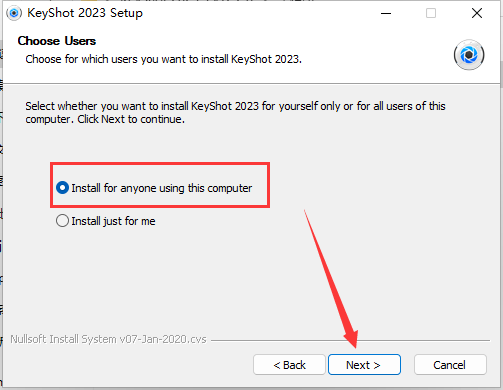
Task: Click the greyed-out maximize box icon
Action: click(x=431, y=13)
